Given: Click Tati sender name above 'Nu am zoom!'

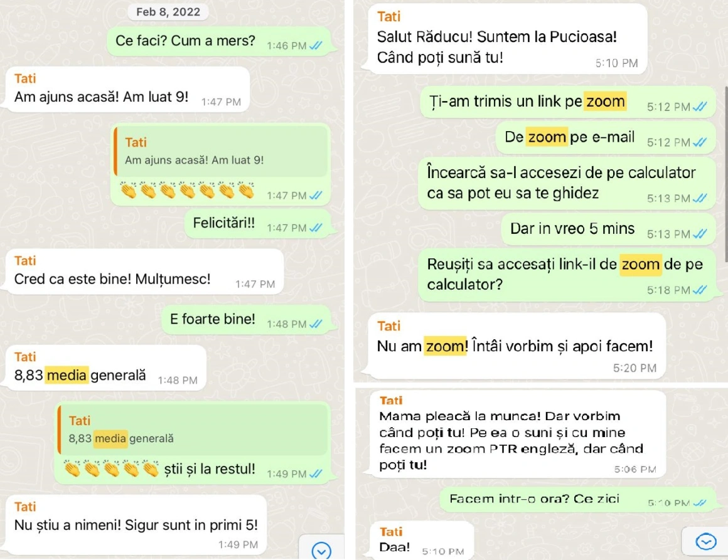Looking at the screenshot, I should click(388, 326).
